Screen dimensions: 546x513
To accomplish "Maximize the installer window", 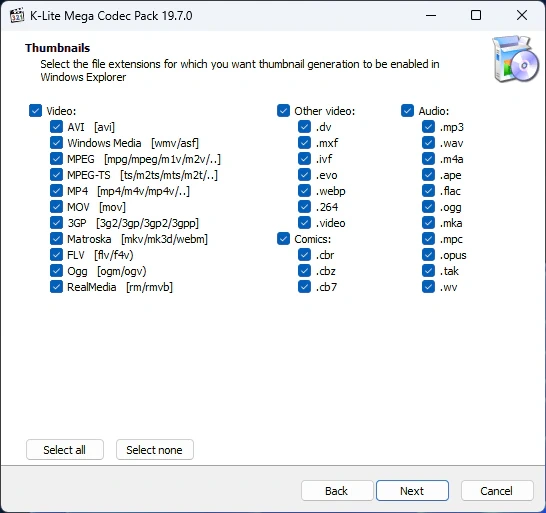I will [x=476, y=15].
